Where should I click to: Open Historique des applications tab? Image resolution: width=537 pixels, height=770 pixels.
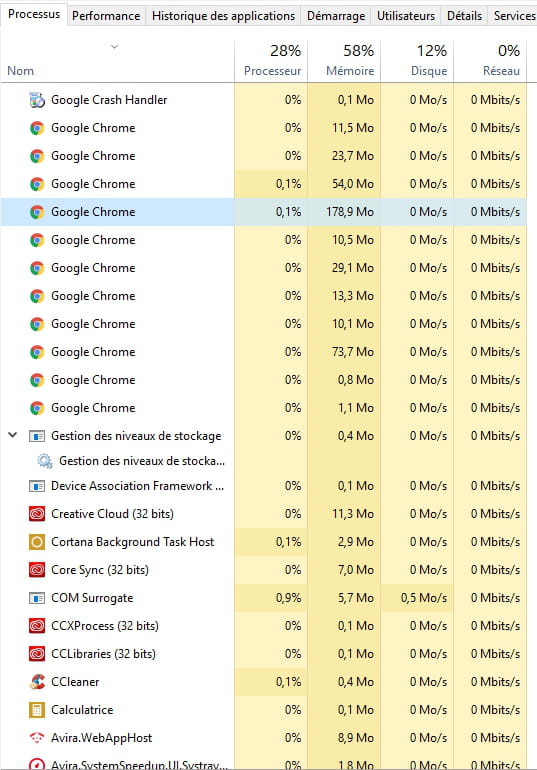223,16
